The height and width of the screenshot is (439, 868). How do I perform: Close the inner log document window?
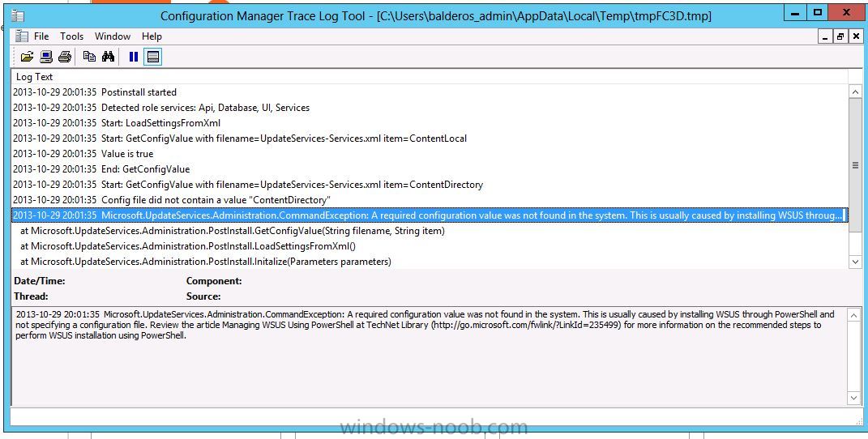click(856, 36)
